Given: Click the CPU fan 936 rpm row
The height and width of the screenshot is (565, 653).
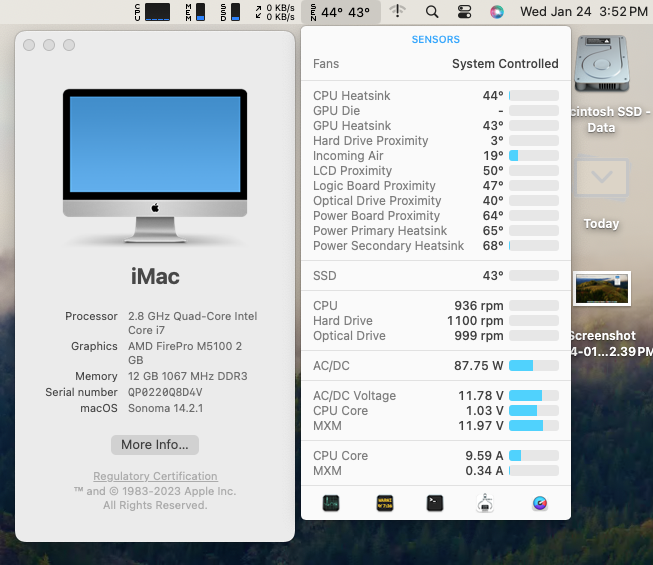Looking at the screenshot, I should [x=436, y=306].
